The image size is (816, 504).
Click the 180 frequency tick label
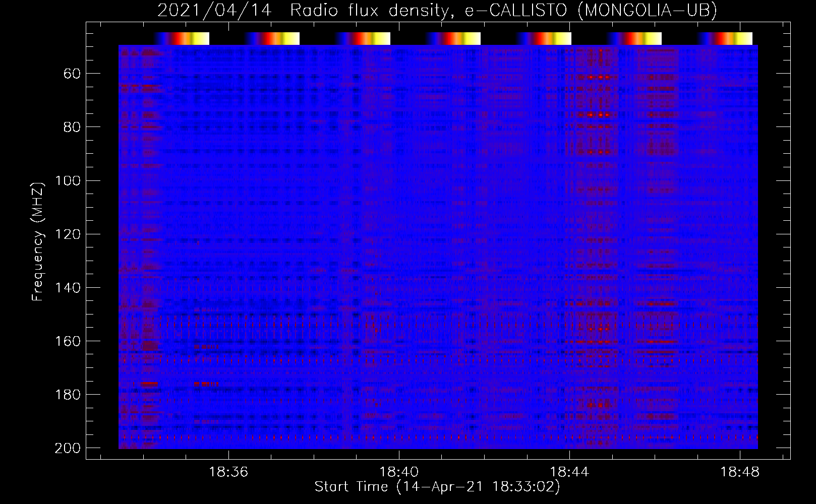point(68,395)
